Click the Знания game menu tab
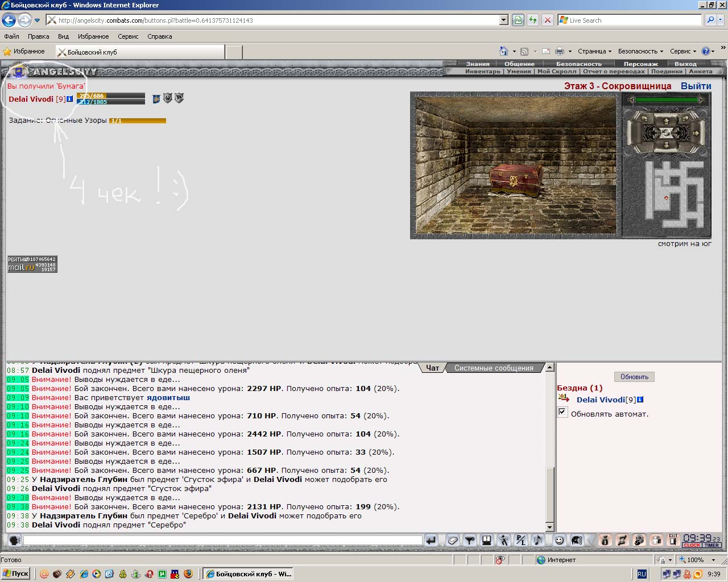Image resolution: width=728 pixels, height=582 pixels. (478, 64)
